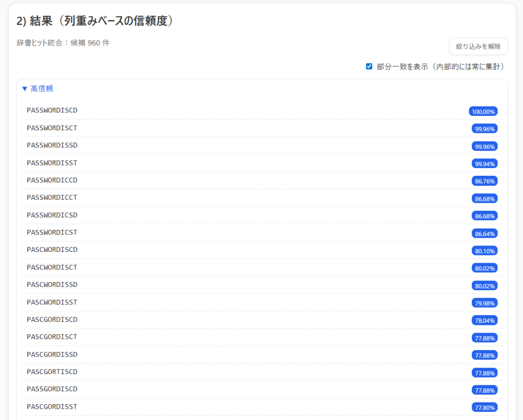Collapse the 高信頼 section
The height and width of the screenshot is (420, 523).
click(38, 88)
